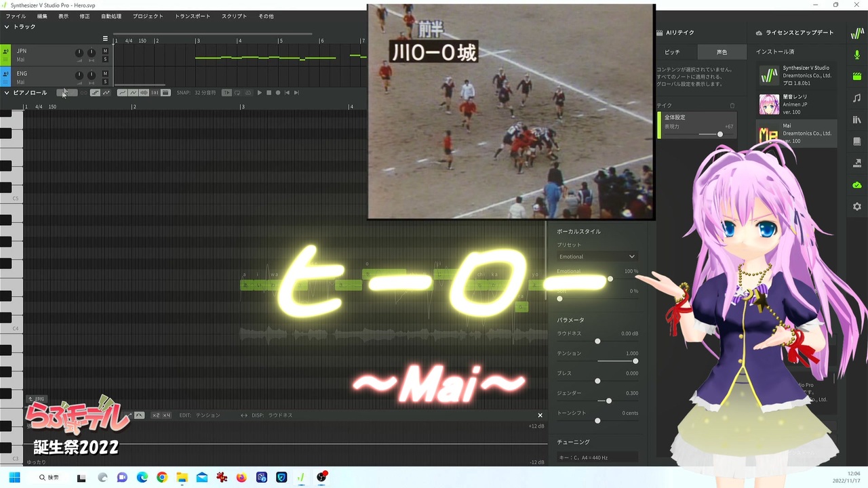Mute the ENG track
The width and height of the screenshot is (868, 488).
[105, 74]
